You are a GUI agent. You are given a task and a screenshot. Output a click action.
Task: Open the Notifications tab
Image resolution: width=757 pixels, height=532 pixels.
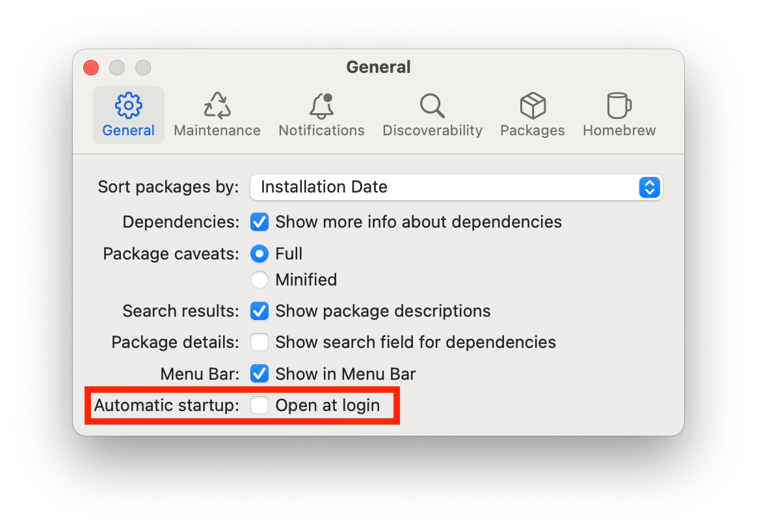[x=321, y=115]
